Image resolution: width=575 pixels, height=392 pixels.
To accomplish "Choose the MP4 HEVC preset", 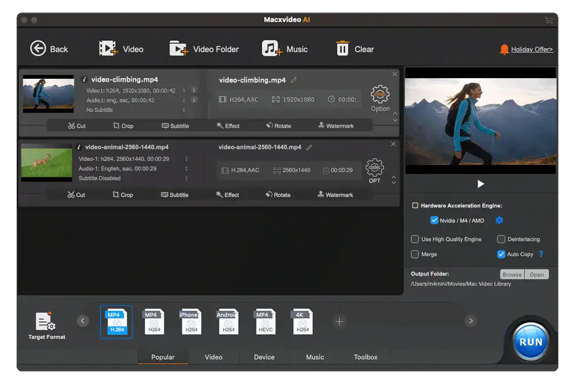I will [265, 322].
